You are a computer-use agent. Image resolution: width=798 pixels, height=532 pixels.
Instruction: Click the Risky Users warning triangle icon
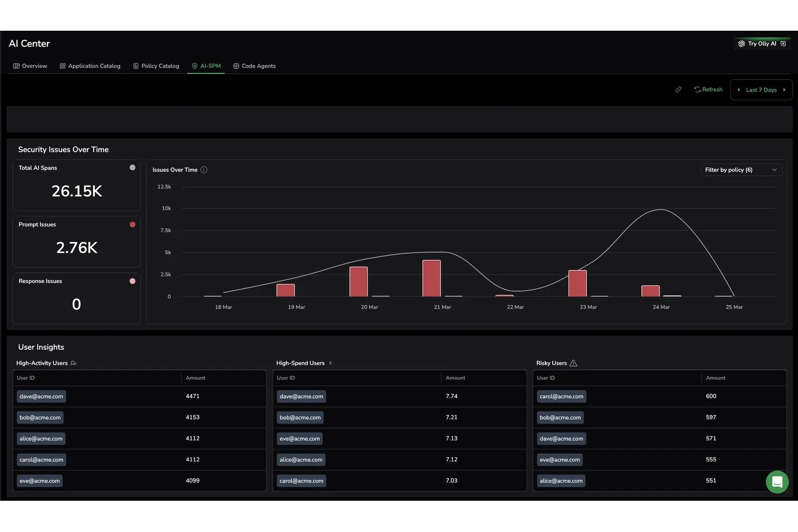[573, 363]
